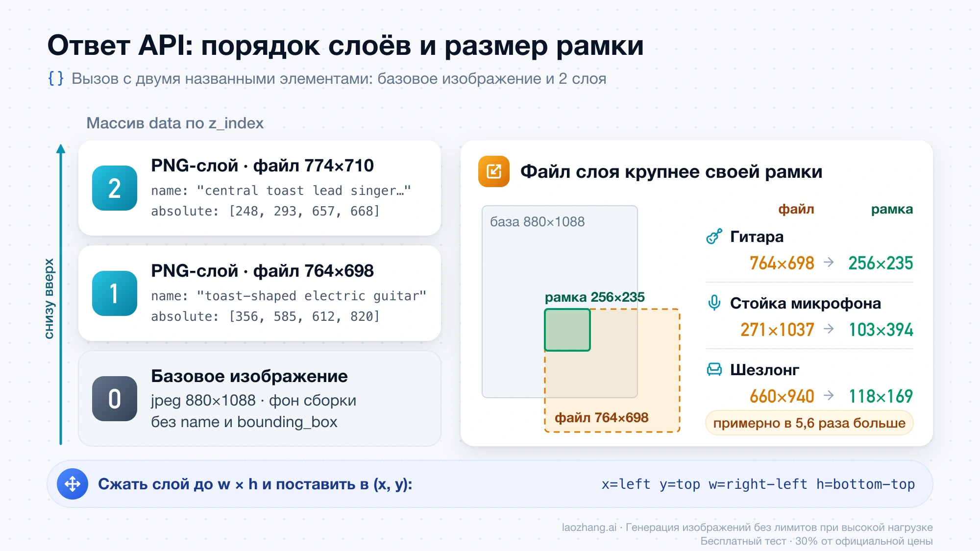Click the arrow between 764×698 and 256×235

point(829,263)
